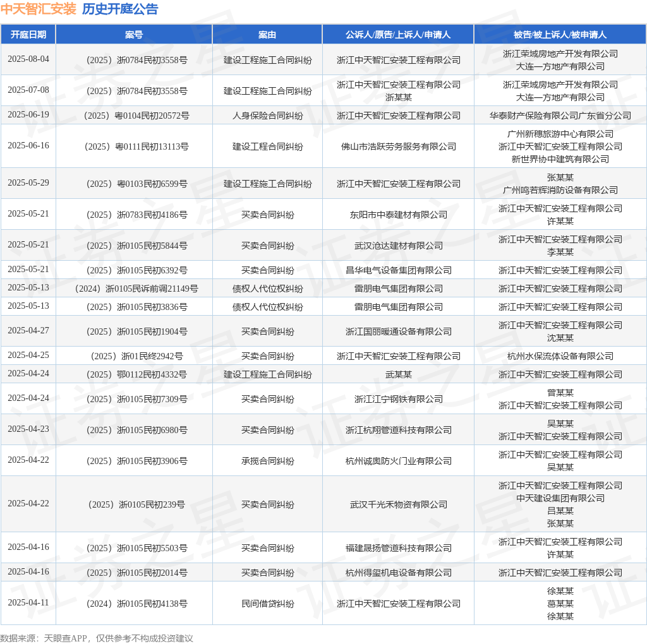The image size is (647, 644).
Task: Click the 开庭日期 column header
Action: coord(28,35)
